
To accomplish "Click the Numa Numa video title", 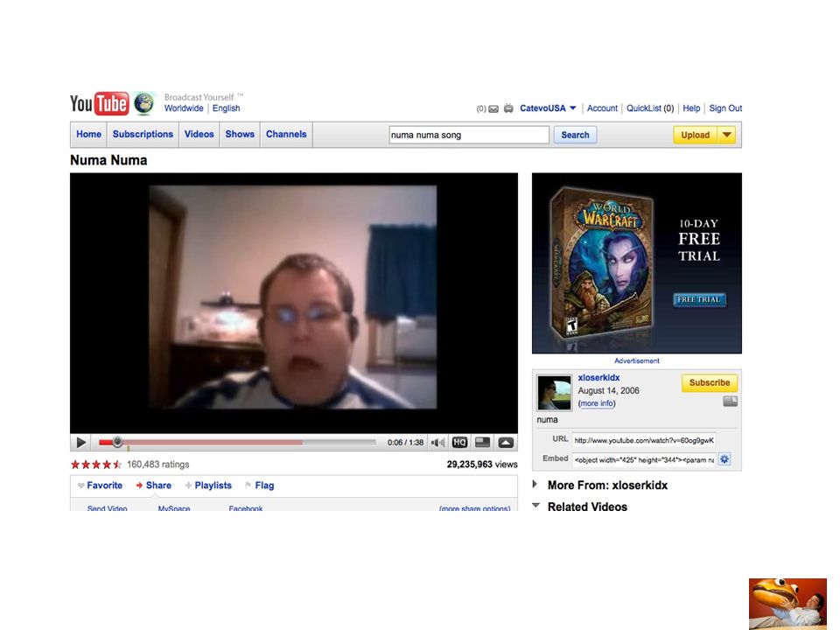I will 108,160.
